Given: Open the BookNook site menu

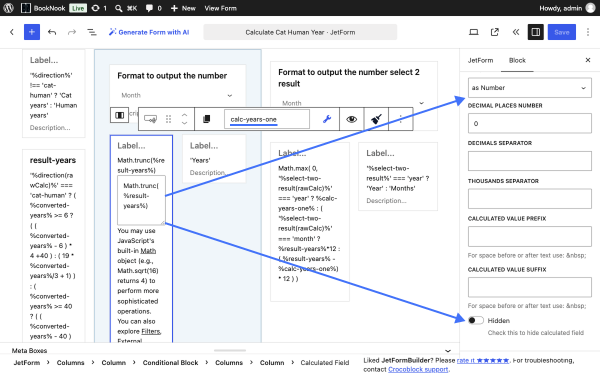Looking at the screenshot, I should [43, 8].
